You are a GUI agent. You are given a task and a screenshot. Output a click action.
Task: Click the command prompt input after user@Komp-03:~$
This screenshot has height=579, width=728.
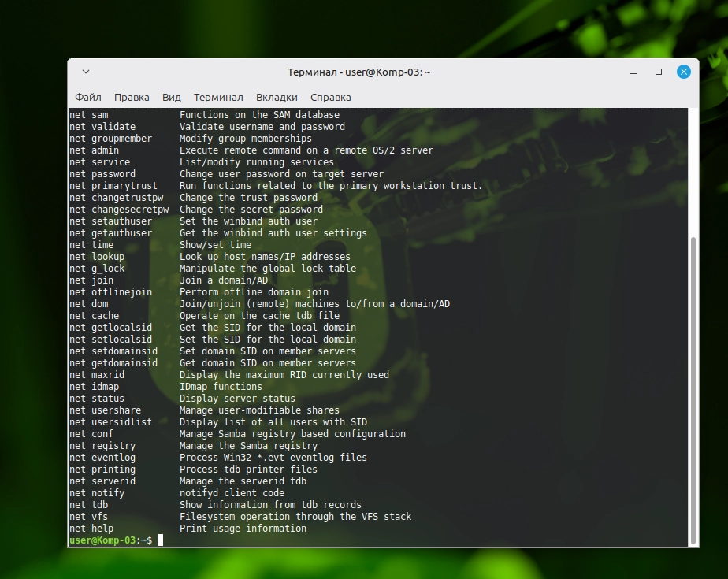pos(160,540)
